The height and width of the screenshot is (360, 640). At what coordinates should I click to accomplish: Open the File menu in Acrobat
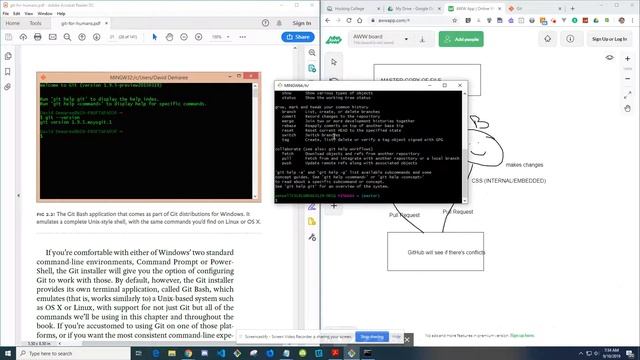click(x=6, y=13)
